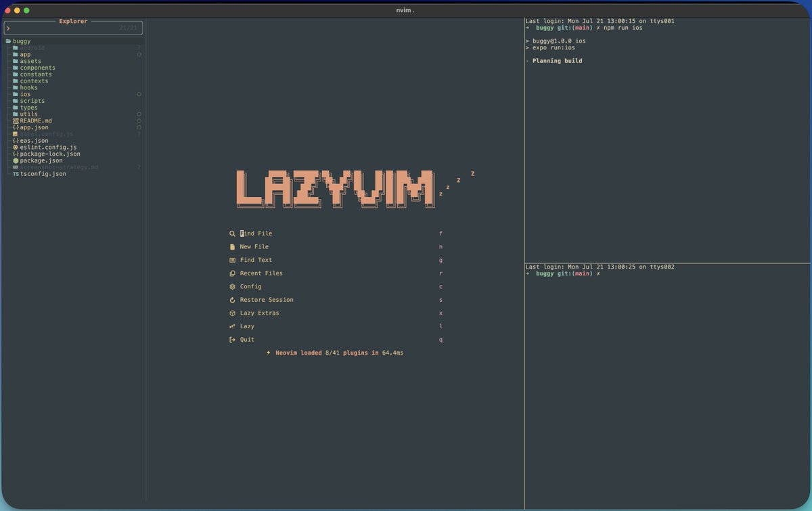Click the g shortcut key hint
Viewport: 812px width, 511px height.
coord(441,260)
